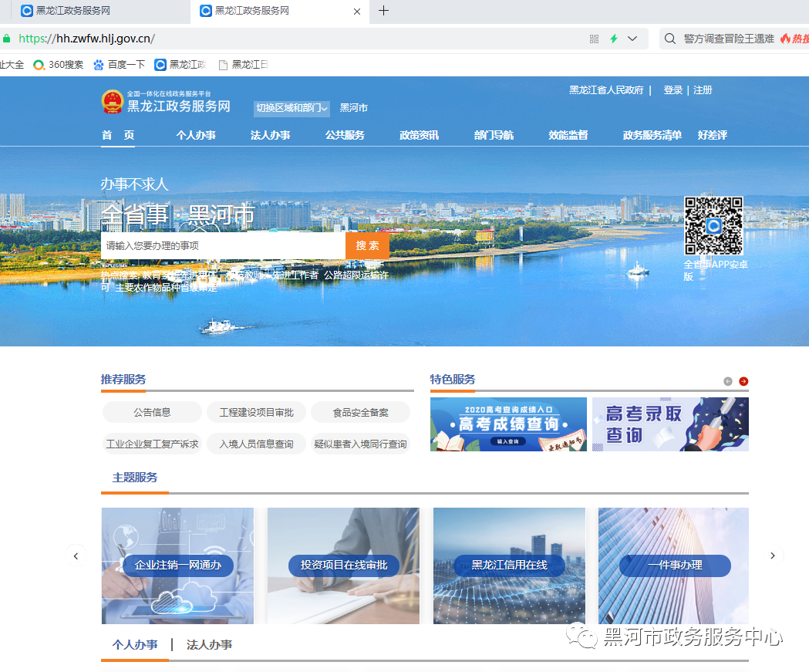Select 政策资讯 in the navigation menu

tap(419, 135)
